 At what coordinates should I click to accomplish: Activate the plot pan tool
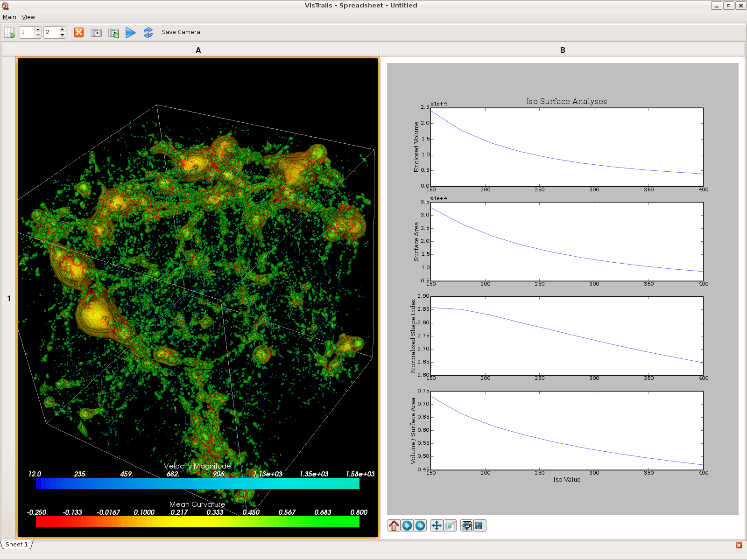pos(437,526)
